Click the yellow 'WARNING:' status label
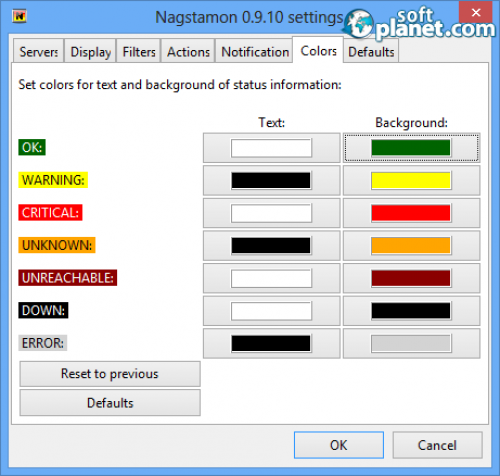This screenshot has width=500, height=476. [53, 180]
